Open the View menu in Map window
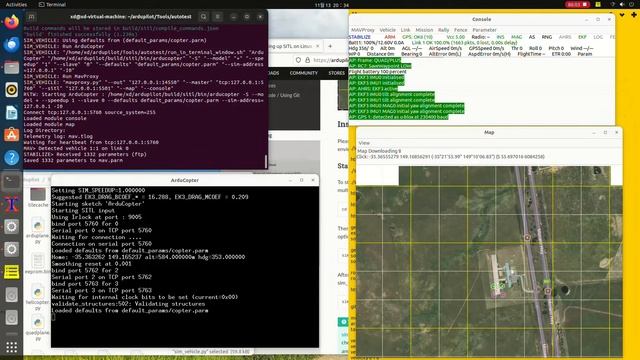 pos(364,143)
